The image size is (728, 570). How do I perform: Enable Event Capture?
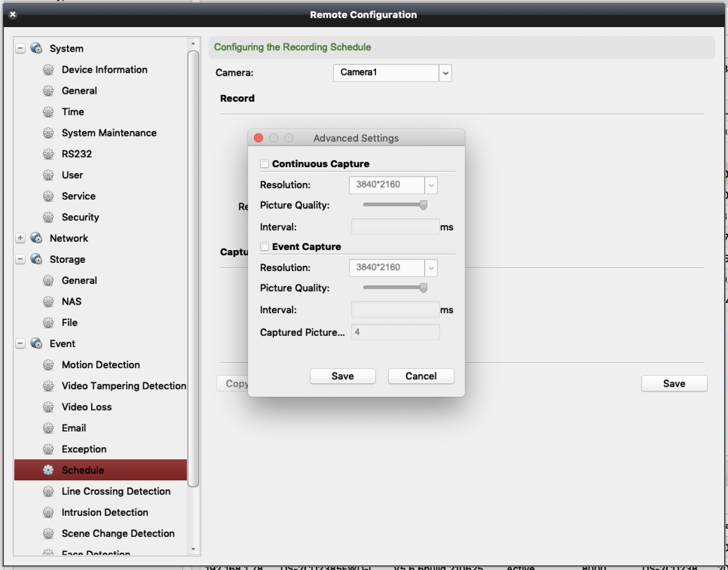coord(265,247)
